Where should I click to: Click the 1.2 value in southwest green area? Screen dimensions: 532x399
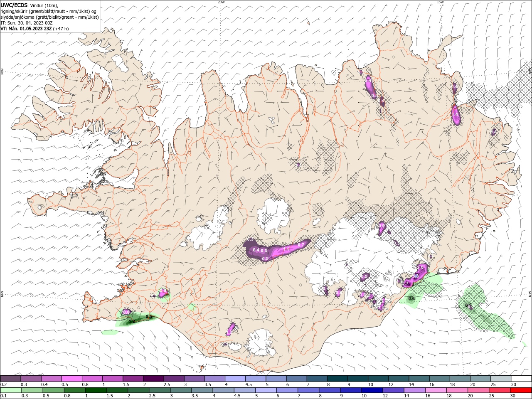[132, 321]
